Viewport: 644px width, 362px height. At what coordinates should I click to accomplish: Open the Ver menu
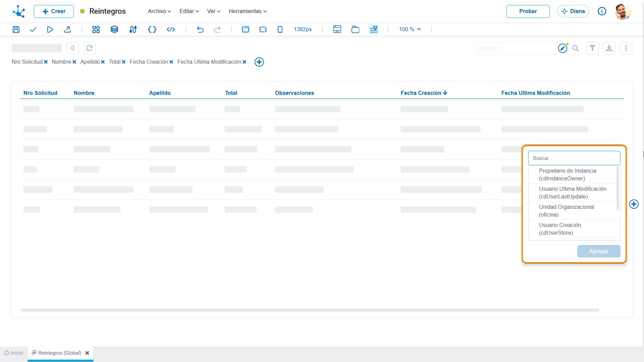click(214, 11)
